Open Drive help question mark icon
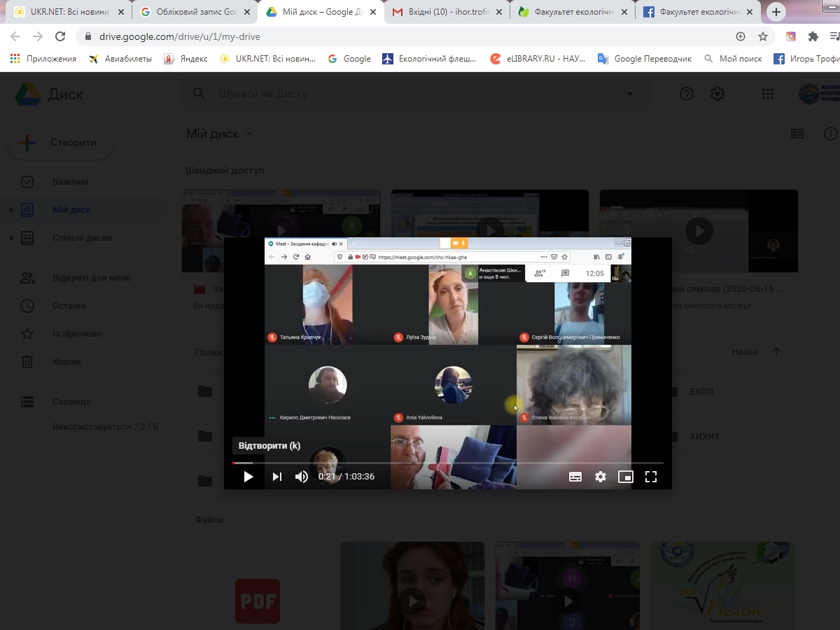The image size is (840, 630). pos(687,94)
